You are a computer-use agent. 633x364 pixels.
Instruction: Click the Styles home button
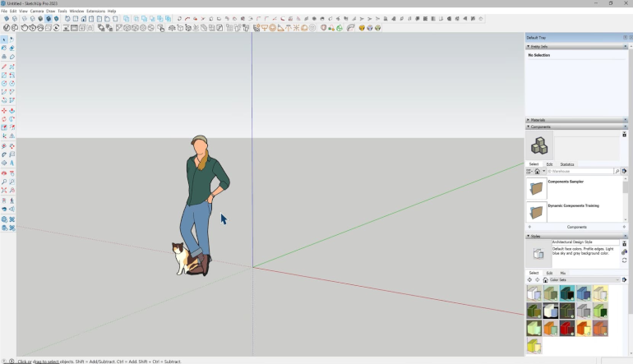545,279
